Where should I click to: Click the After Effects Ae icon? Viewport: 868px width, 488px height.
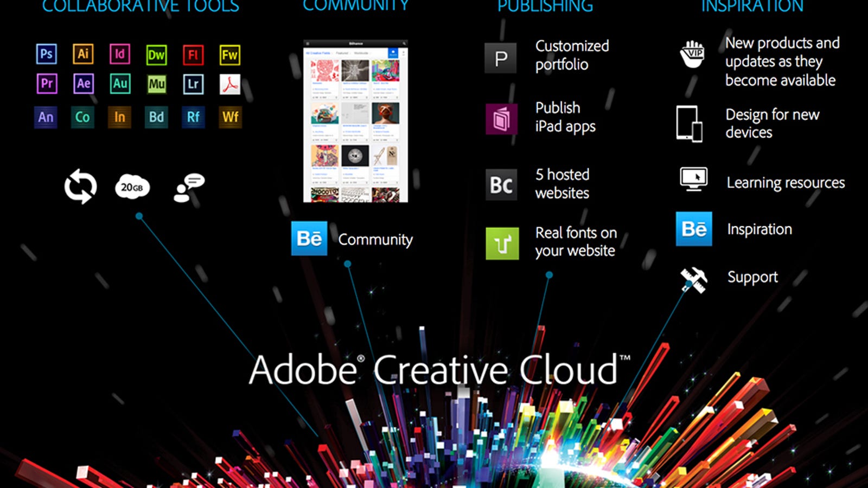coord(83,84)
